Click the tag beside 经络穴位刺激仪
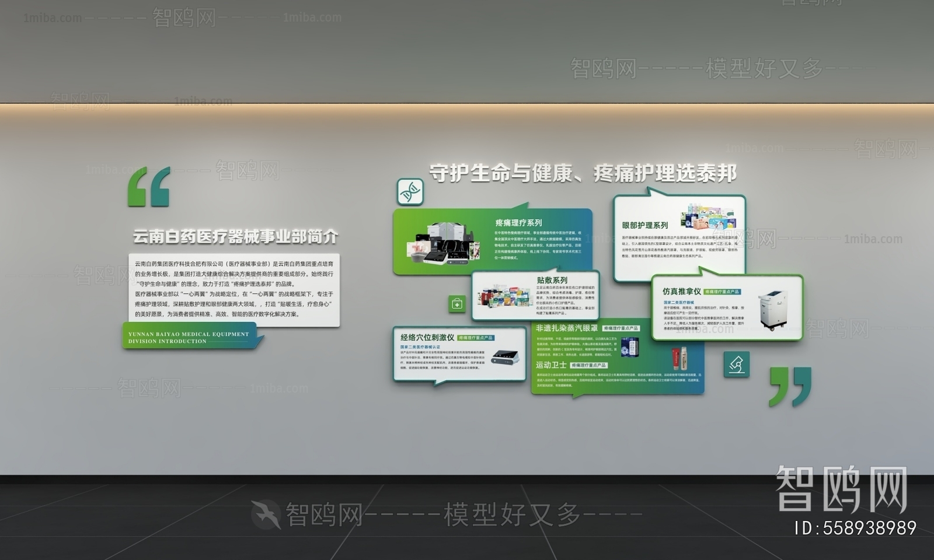934x560 pixels. pyautogui.click(x=475, y=338)
